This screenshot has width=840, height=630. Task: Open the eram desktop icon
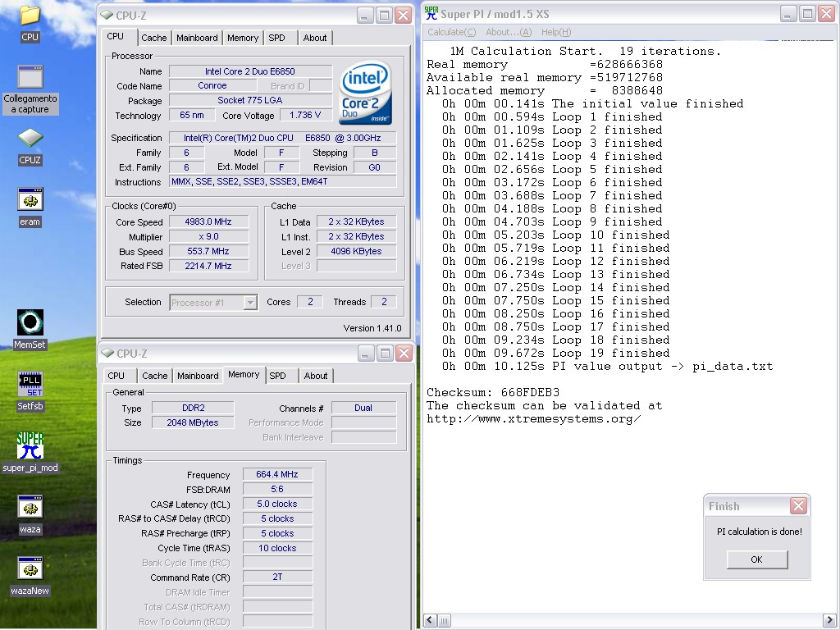pyautogui.click(x=30, y=200)
